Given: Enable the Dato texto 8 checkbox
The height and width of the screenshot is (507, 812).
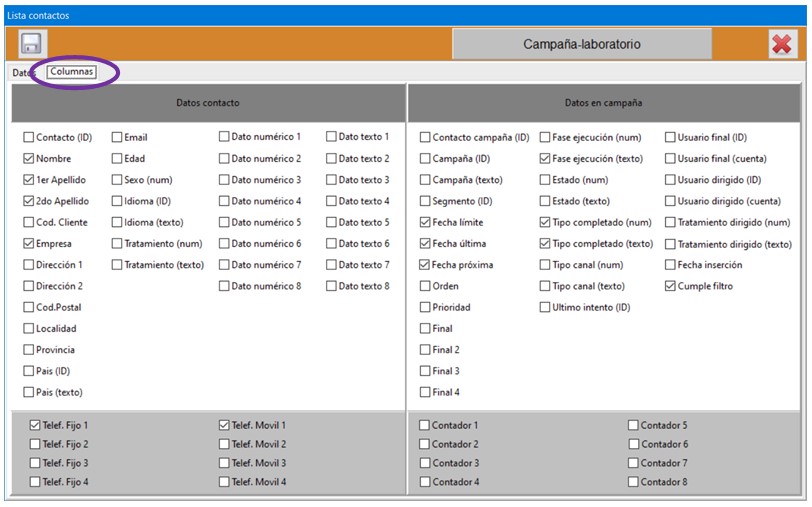Looking at the screenshot, I should [x=331, y=286].
